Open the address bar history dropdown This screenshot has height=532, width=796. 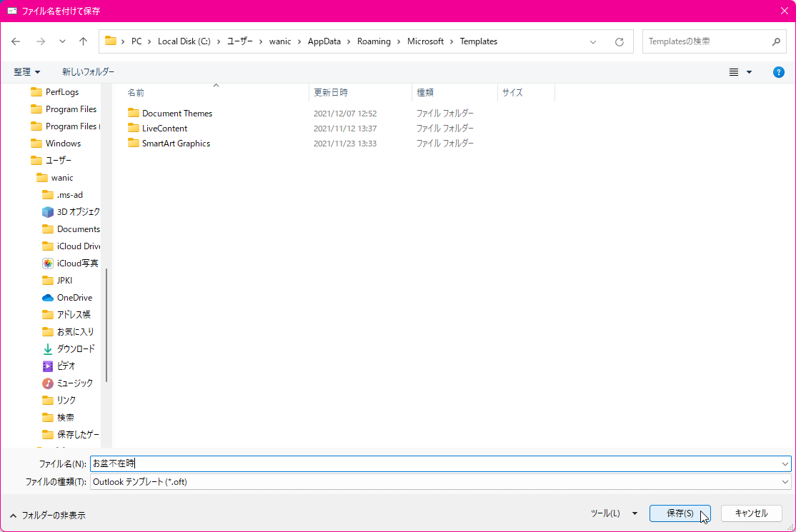(x=593, y=41)
